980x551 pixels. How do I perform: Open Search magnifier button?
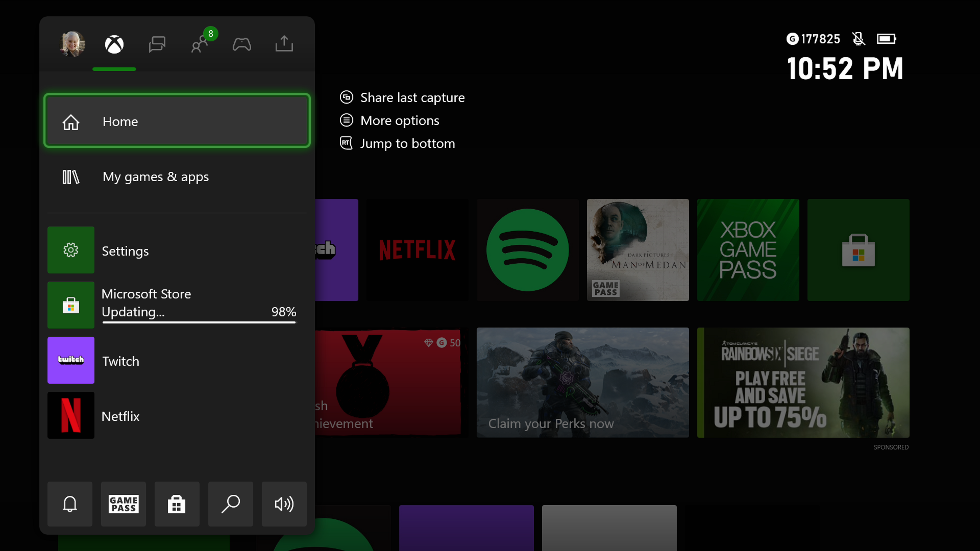coord(230,504)
